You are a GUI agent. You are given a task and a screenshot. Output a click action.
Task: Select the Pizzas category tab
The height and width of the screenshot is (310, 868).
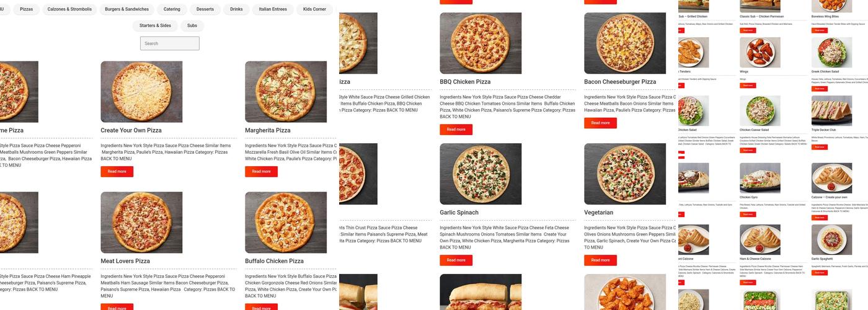pos(27,9)
